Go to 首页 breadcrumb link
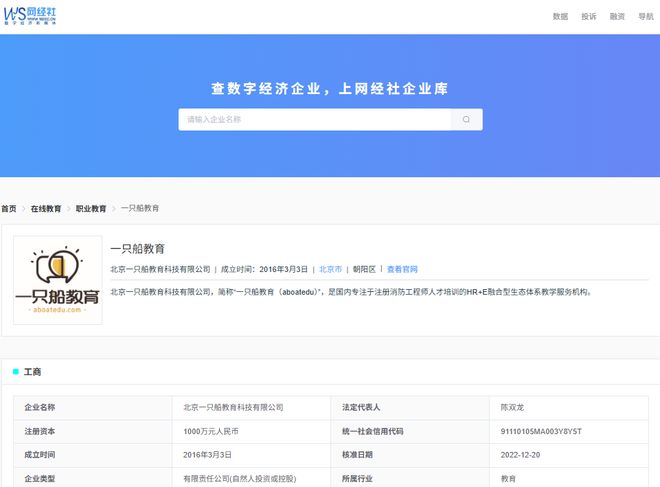The image size is (660, 487). pos(9,208)
